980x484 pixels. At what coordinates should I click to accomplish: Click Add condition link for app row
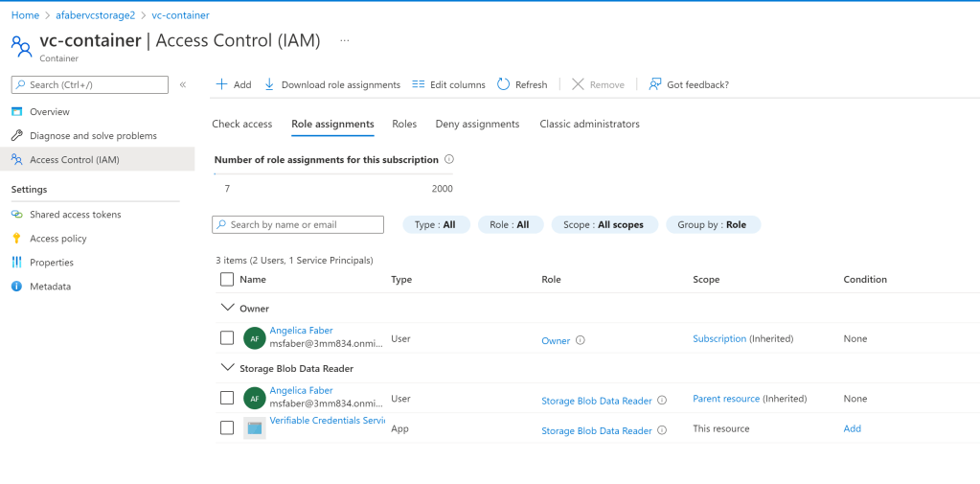[x=852, y=428]
